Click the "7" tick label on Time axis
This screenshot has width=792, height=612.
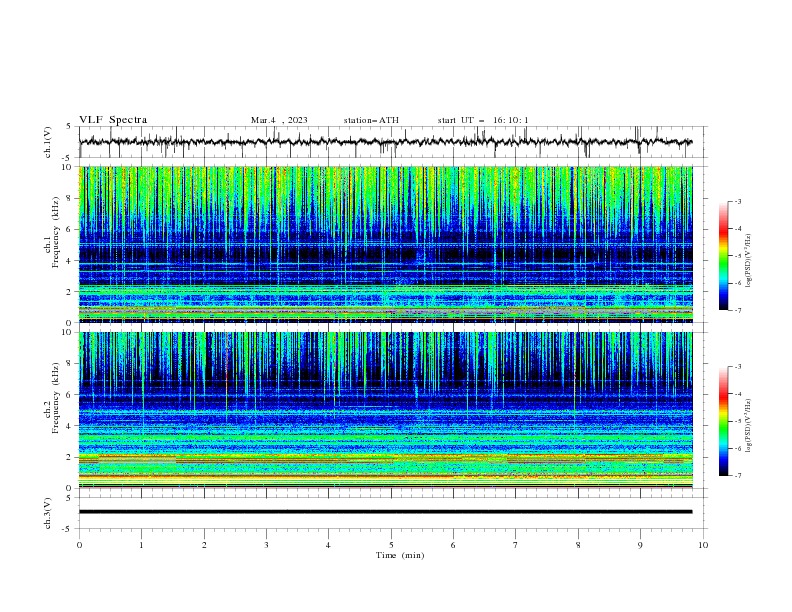click(516, 545)
